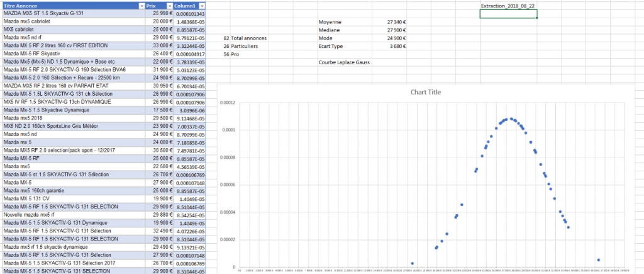This screenshot has width=644, height=274.
Task: Select the Mazda mx5 rf 1.5 skyactiv dynamique cell
Action: (74, 248)
